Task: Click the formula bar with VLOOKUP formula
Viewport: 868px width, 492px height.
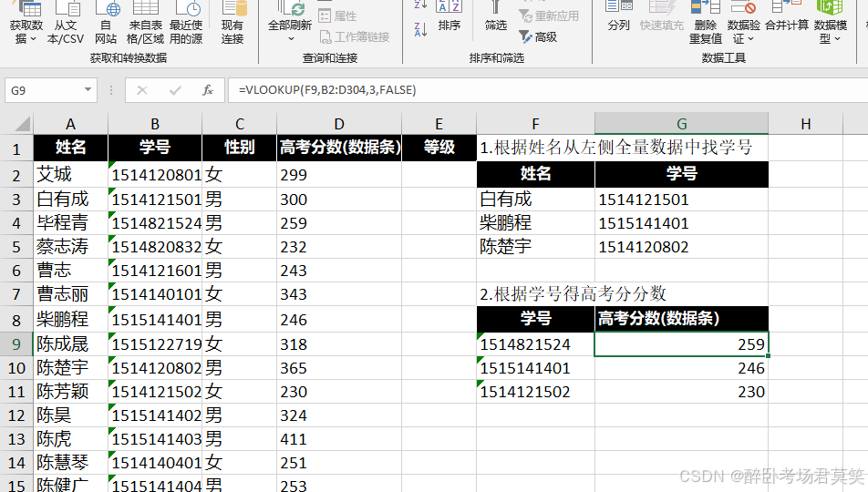Action: pos(548,90)
